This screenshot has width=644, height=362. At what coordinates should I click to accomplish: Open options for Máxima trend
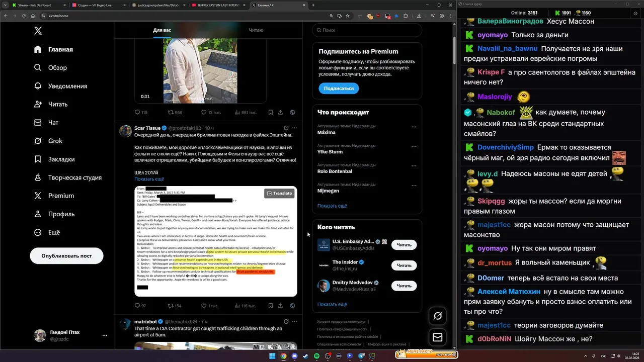[414, 127]
